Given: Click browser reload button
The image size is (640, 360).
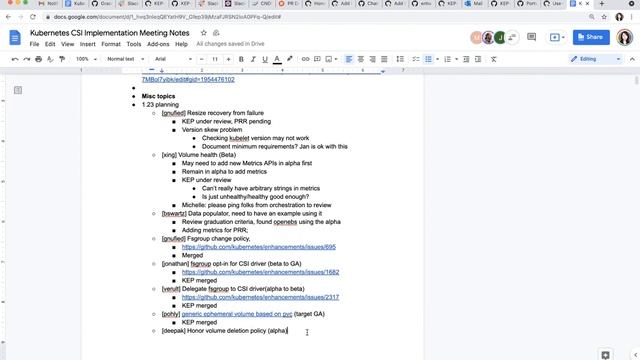Looking at the screenshot, I should coord(33,17).
